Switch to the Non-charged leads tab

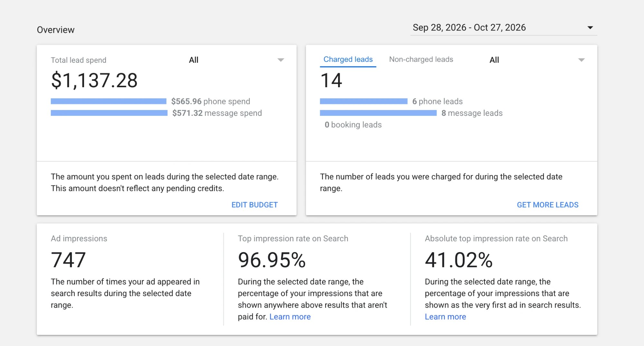coord(421,60)
